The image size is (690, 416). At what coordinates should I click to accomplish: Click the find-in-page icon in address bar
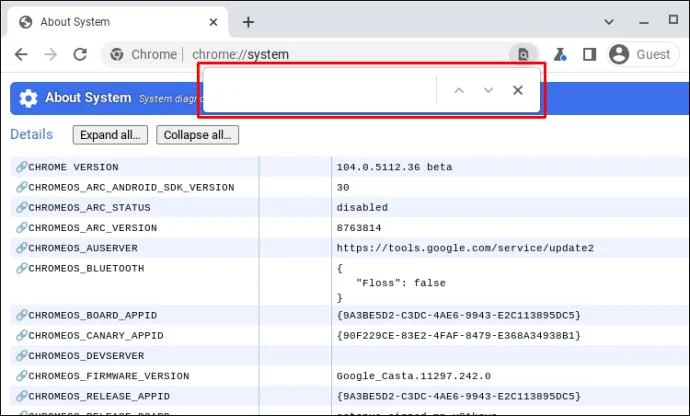click(x=523, y=55)
